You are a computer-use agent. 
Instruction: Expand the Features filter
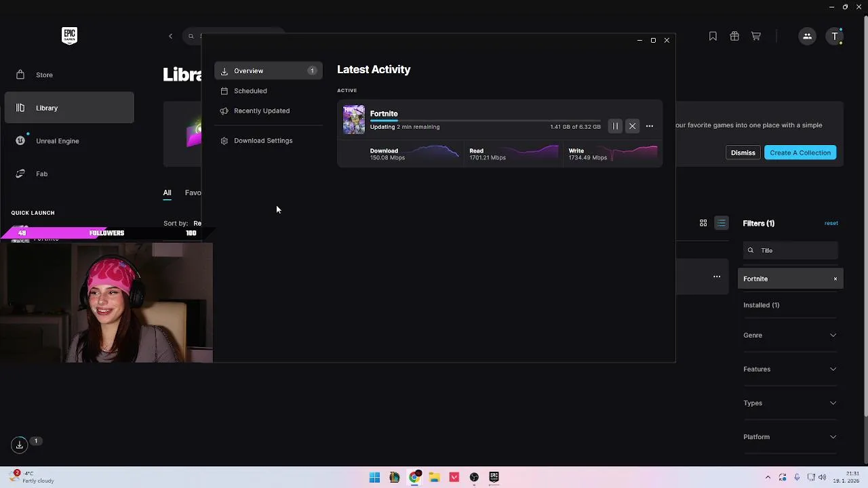790,369
